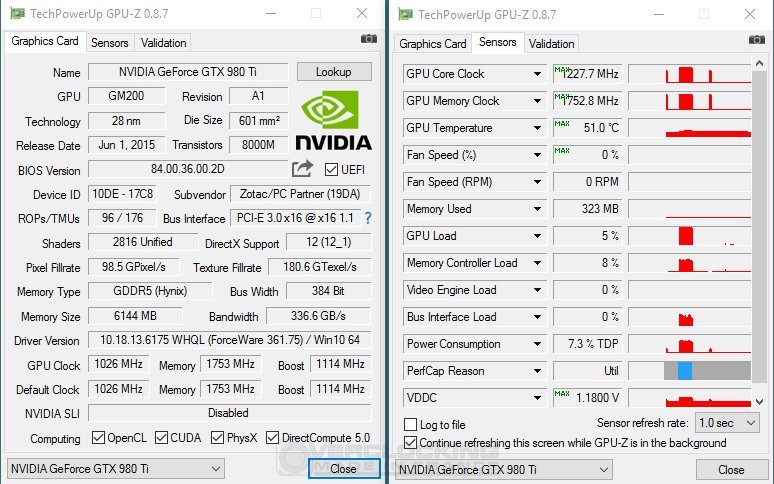Open GPU Core Clock sensor dropdown
This screenshot has width=774, height=484.
click(x=537, y=74)
